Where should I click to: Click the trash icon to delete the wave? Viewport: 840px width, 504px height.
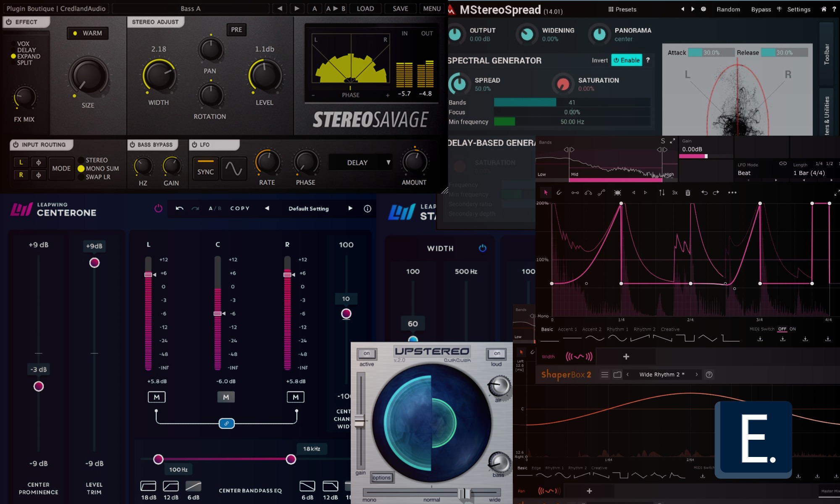688,193
